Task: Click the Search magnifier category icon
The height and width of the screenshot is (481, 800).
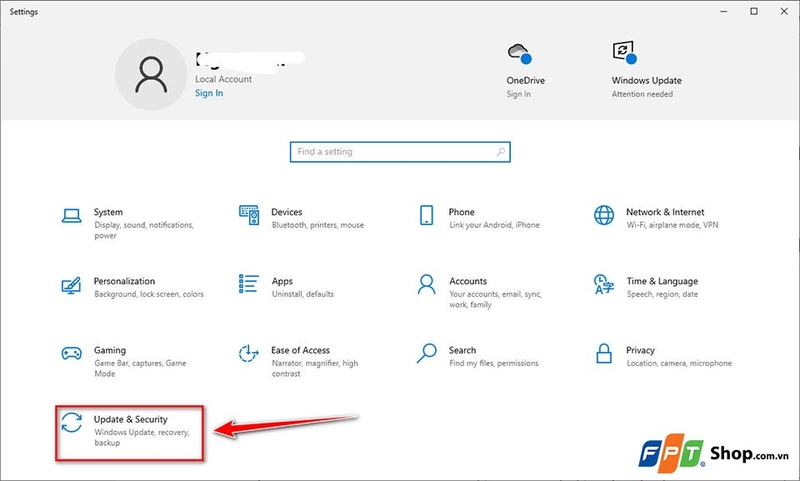Action: 427,353
